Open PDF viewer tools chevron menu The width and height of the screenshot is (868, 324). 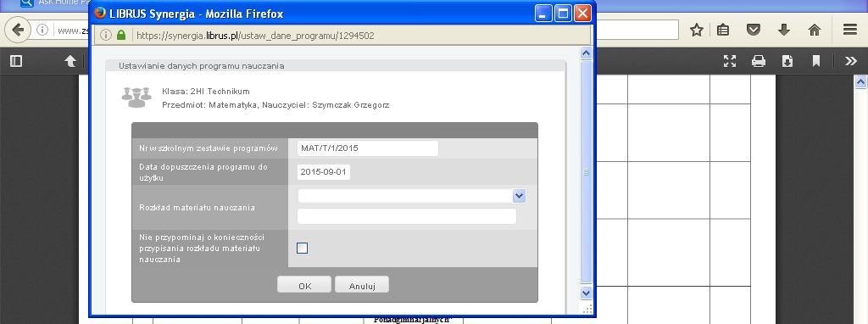coord(851,61)
